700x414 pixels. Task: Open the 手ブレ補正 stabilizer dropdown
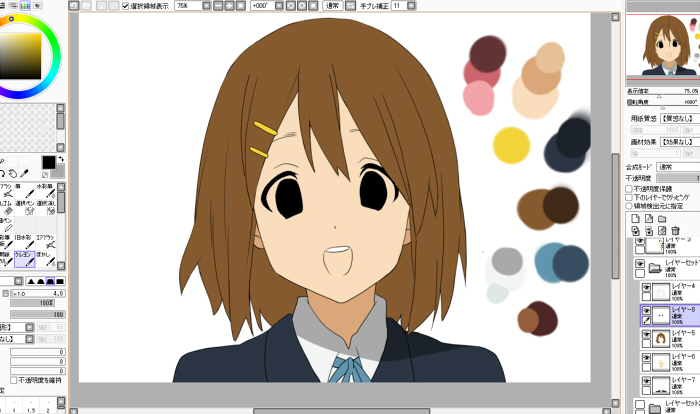click(x=411, y=6)
